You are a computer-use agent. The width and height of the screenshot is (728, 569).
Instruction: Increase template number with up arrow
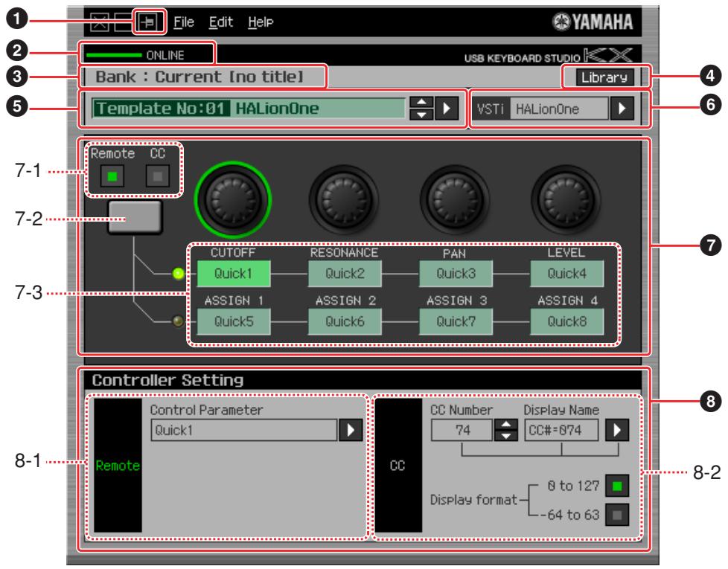(x=421, y=103)
